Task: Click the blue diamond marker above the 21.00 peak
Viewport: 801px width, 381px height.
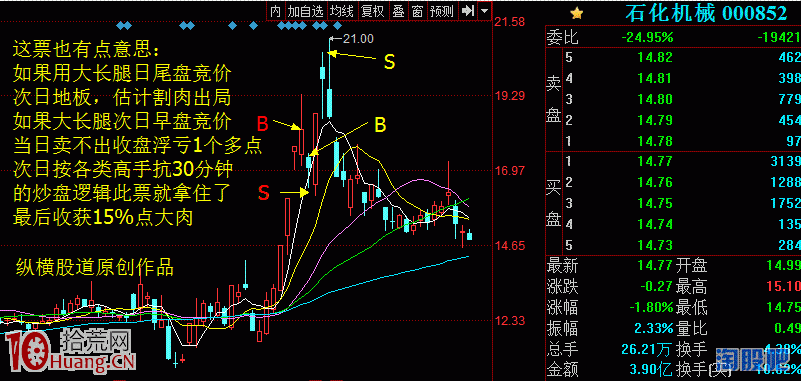Action: tap(337, 25)
